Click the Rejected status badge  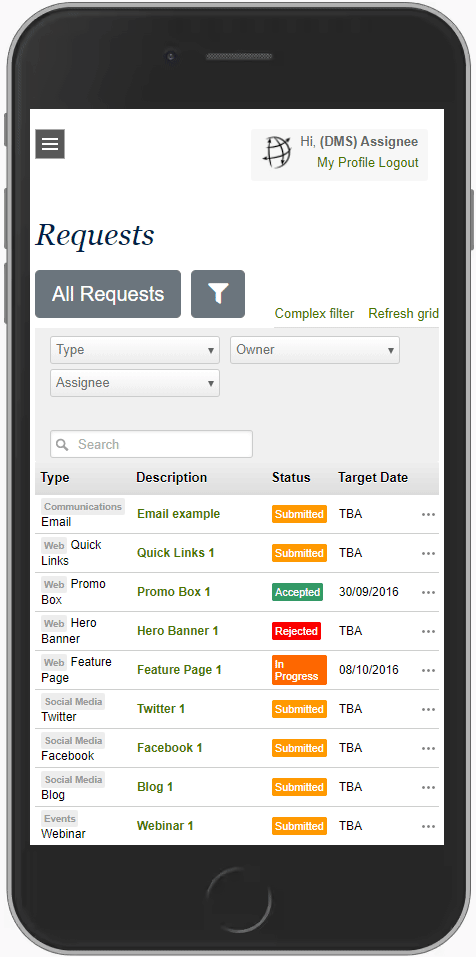[x=296, y=631]
